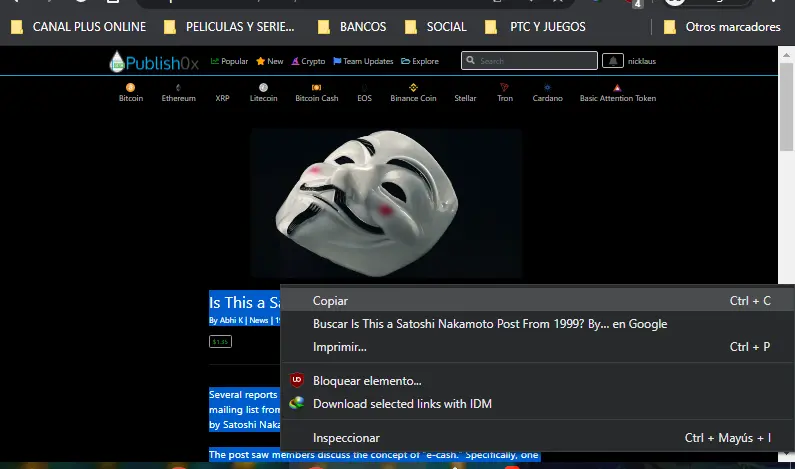Click the scrollbar up arrow

(x=786, y=54)
